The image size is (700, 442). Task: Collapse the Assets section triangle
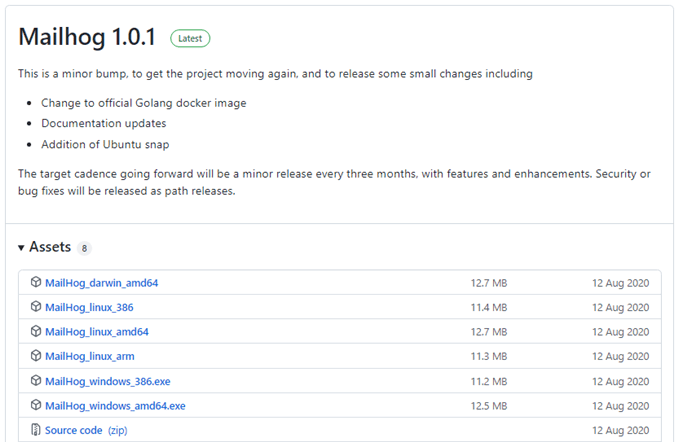21,248
